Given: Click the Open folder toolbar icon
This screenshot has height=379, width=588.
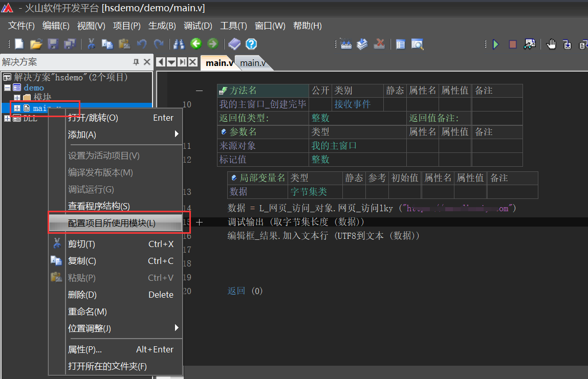Looking at the screenshot, I should 36,44.
